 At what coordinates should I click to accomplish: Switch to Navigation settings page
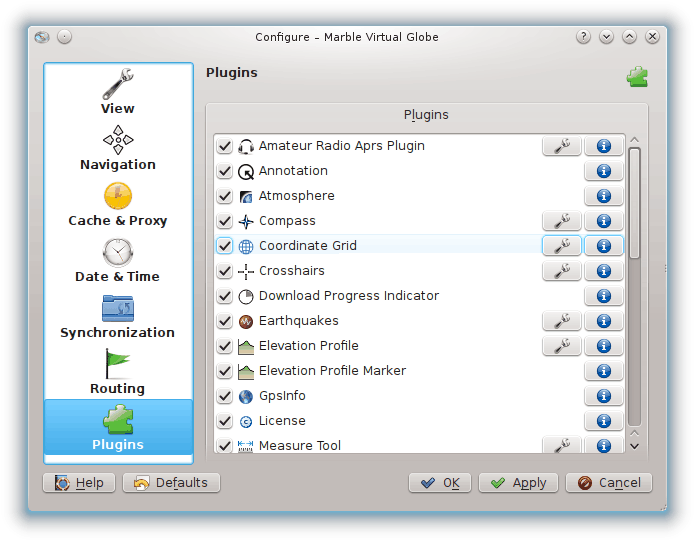(118, 148)
